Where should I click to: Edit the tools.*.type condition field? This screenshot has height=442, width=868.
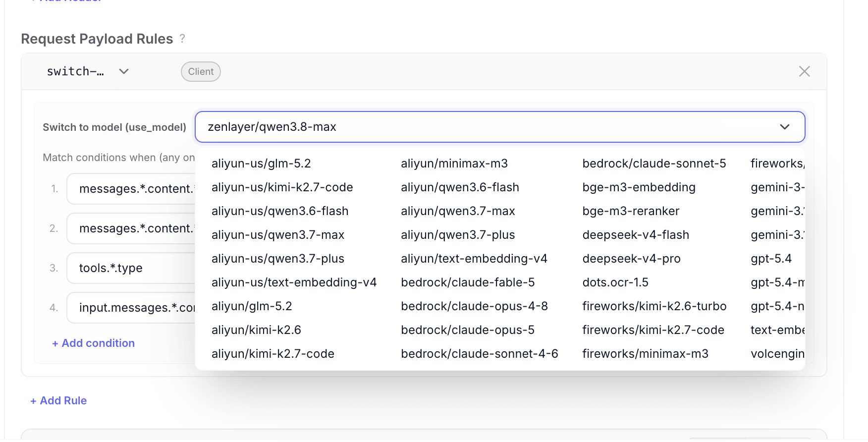coord(131,268)
